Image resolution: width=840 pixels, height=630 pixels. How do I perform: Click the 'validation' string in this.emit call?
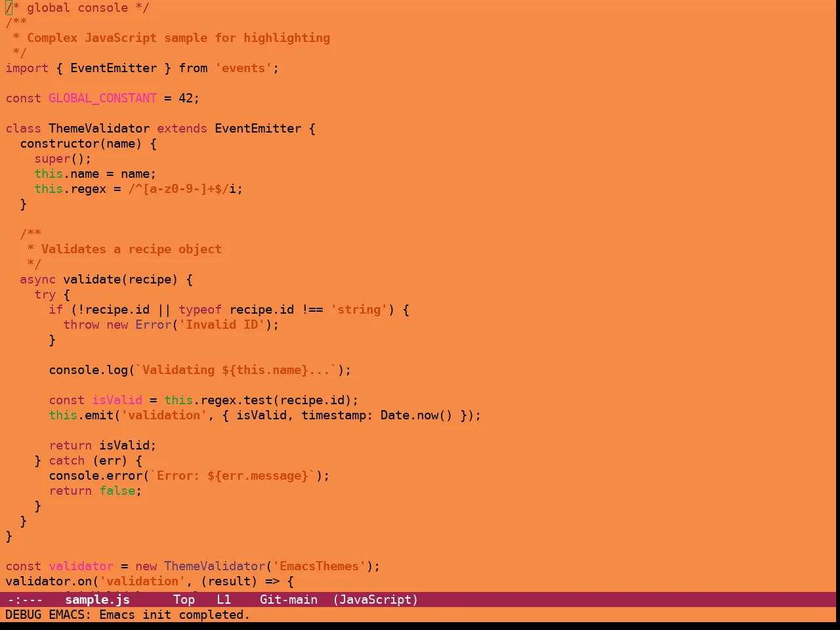coord(164,415)
